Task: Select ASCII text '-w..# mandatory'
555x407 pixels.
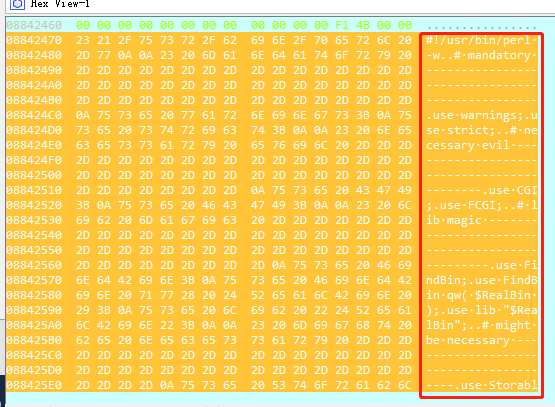Action: tap(478, 55)
